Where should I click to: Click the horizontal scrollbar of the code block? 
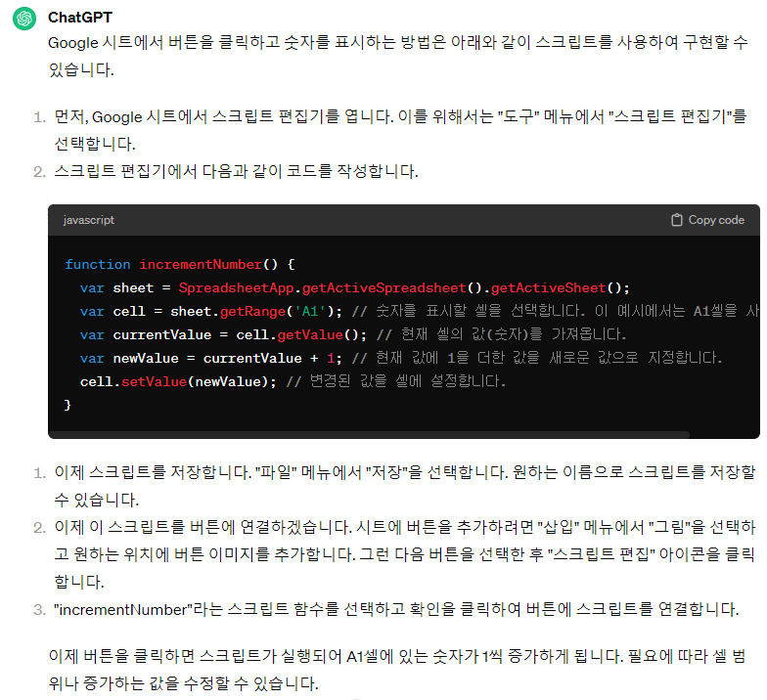point(370,434)
